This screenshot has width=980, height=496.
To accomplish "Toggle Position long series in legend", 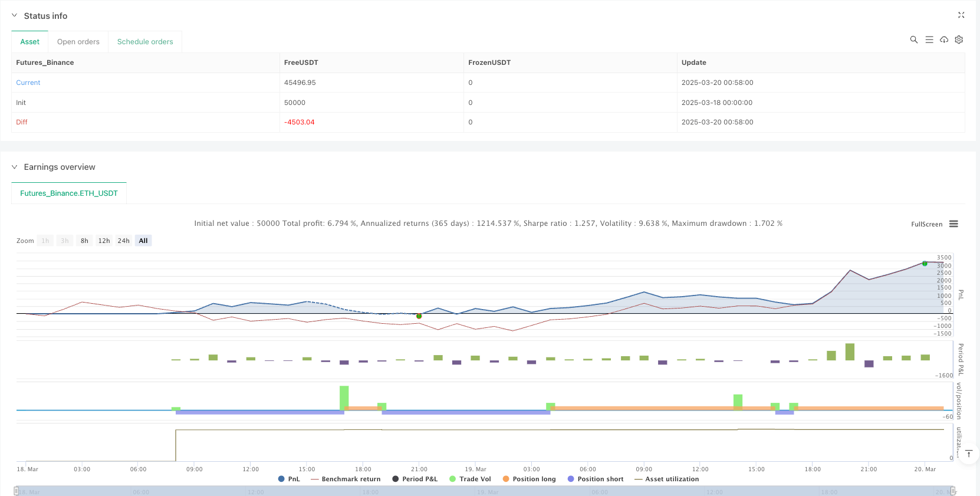I will (x=529, y=479).
